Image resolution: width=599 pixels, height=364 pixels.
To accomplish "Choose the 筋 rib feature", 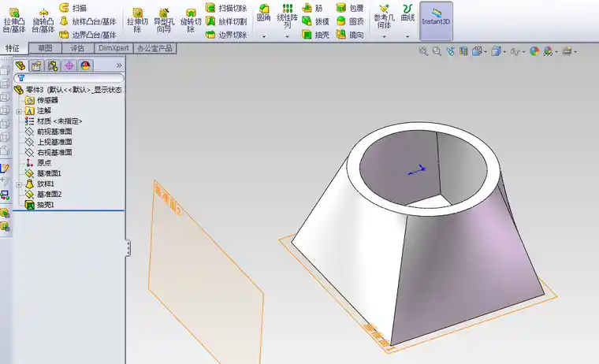I will click(312, 8).
